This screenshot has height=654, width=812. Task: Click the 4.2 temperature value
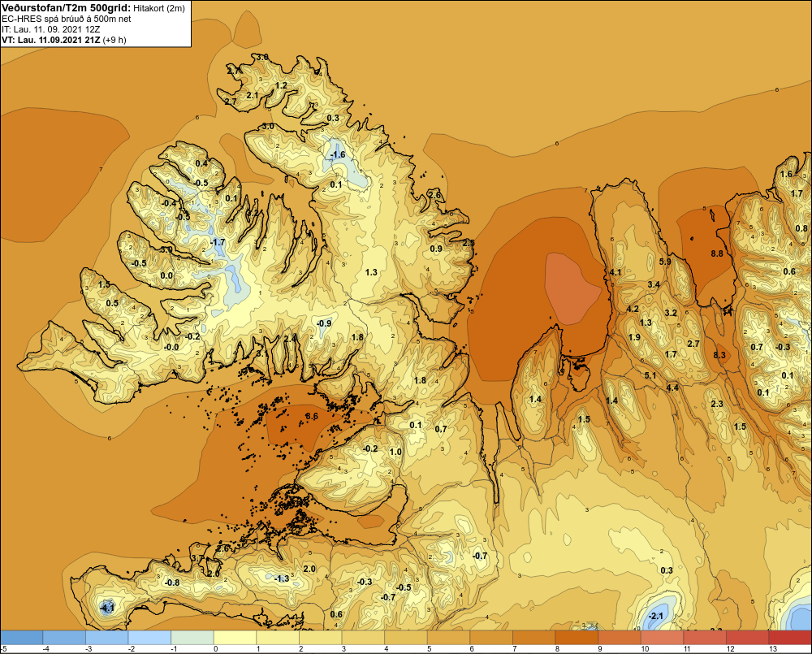pyautogui.click(x=633, y=309)
